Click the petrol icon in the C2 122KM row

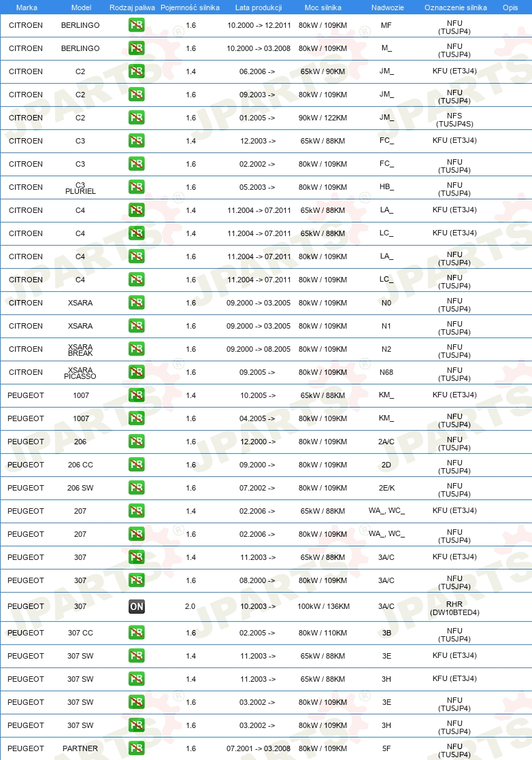point(137,118)
